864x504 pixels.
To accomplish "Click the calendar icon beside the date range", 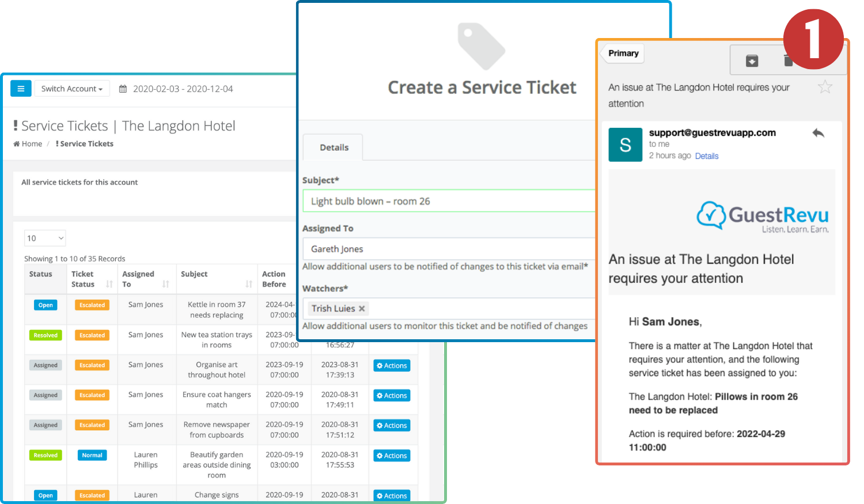I will 123,89.
